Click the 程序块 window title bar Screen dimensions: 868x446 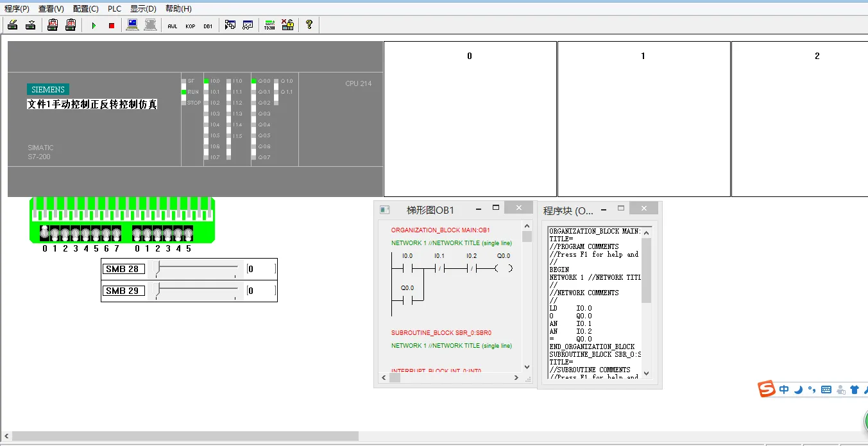point(599,210)
